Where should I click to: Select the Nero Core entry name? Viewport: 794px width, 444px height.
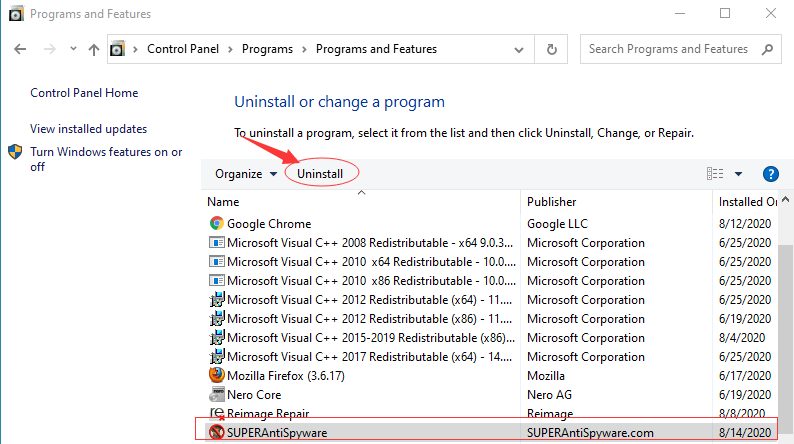(x=254, y=395)
